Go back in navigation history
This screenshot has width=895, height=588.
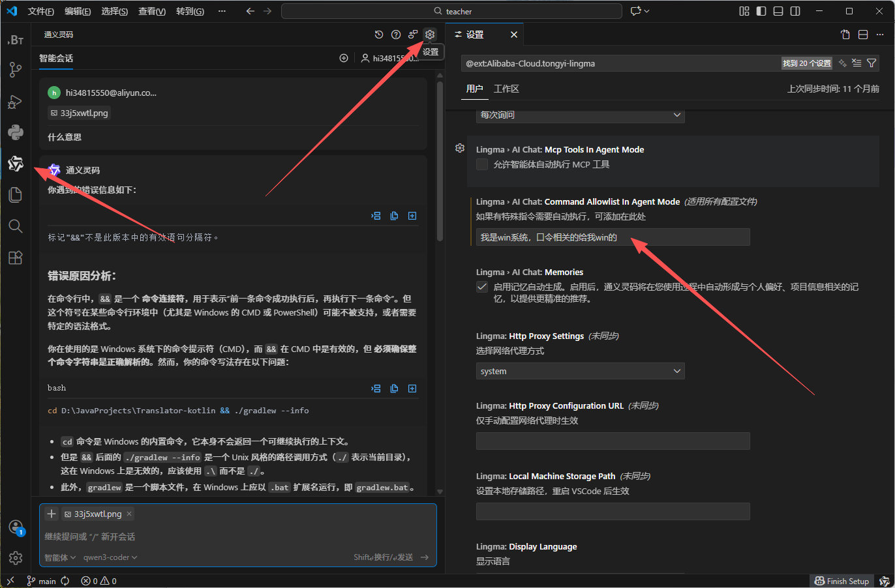click(x=250, y=11)
